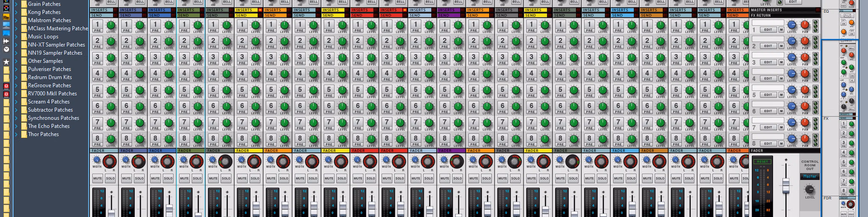Expand the Kong Patches folder
The image size is (868, 217).
click(x=17, y=12)
